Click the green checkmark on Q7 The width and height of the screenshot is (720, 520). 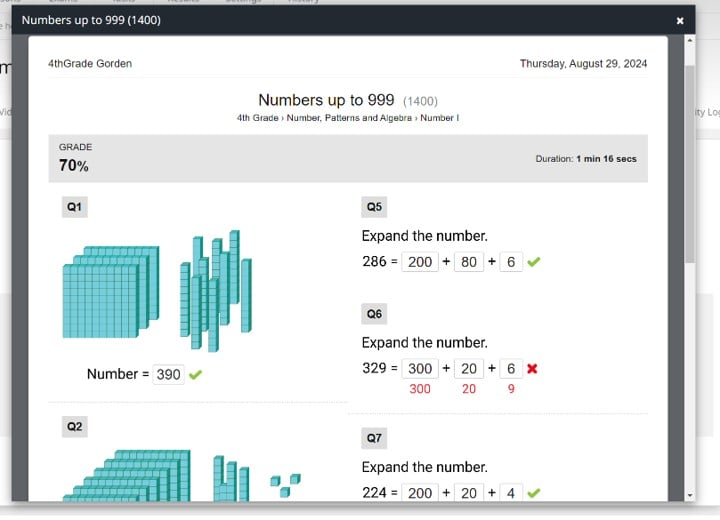(534, 492)
